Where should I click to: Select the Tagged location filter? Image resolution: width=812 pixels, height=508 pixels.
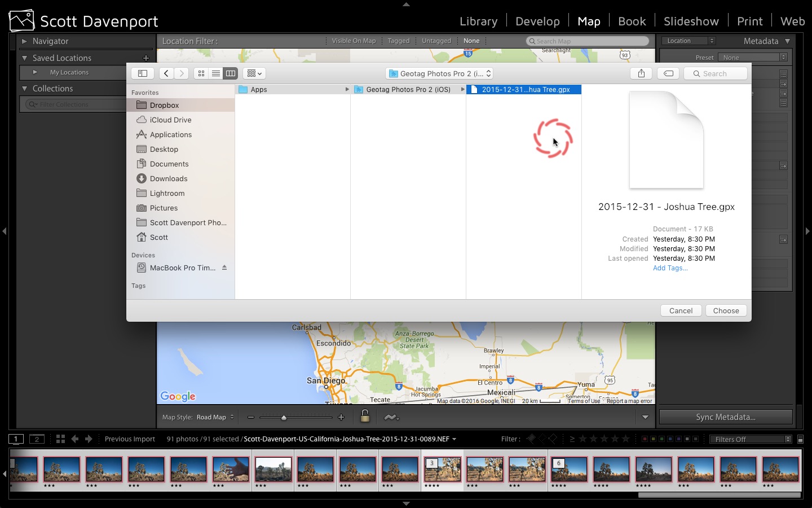(x=399, y=41)
